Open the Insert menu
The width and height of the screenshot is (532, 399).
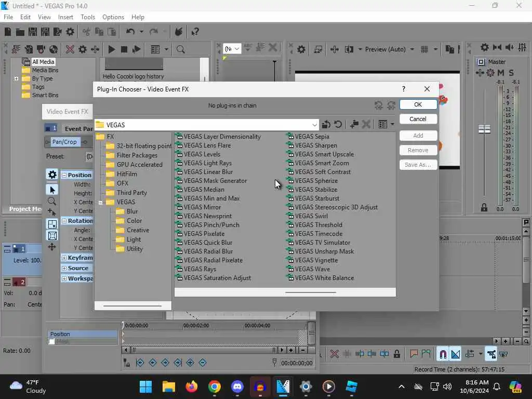pos(65,17)
